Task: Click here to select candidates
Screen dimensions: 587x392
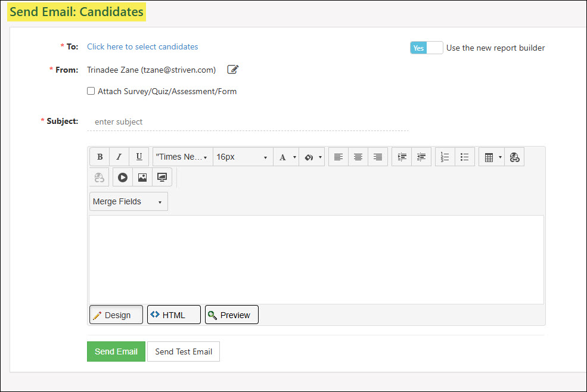Action: tap(142, 46)
